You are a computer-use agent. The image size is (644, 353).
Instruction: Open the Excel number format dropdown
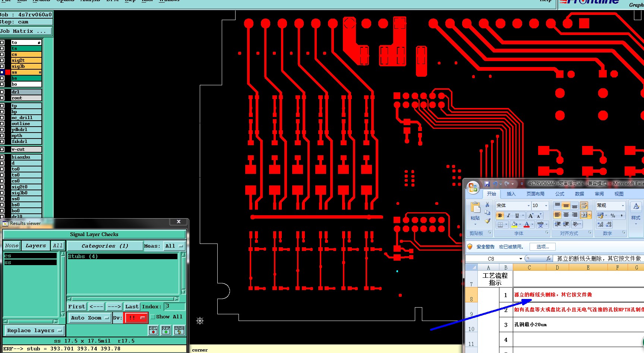tap(622, 206)
